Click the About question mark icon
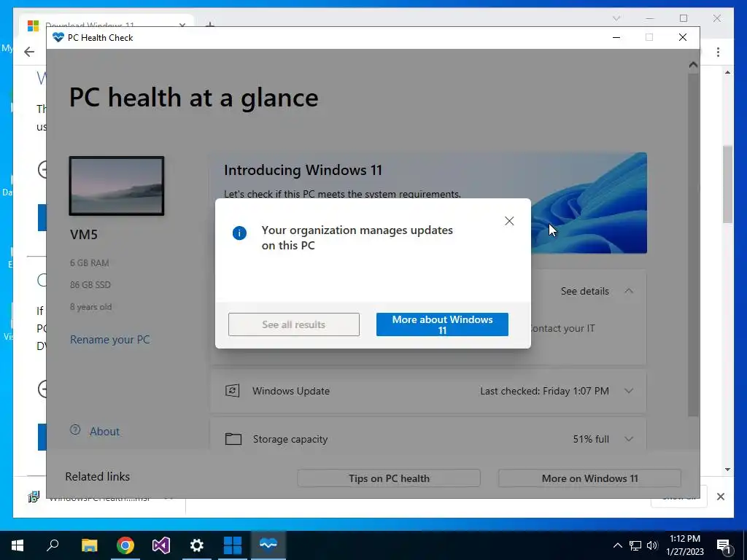The image size is (747, 560). (75, 430)
